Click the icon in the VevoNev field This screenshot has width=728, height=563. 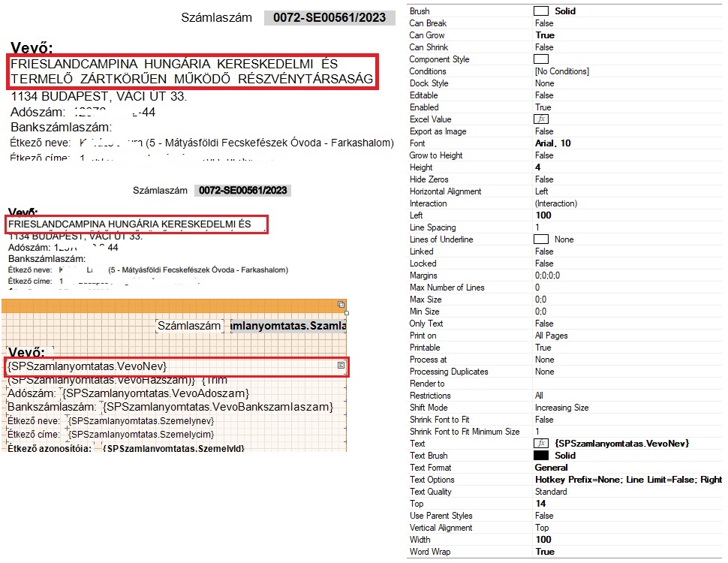pos(341,366)
